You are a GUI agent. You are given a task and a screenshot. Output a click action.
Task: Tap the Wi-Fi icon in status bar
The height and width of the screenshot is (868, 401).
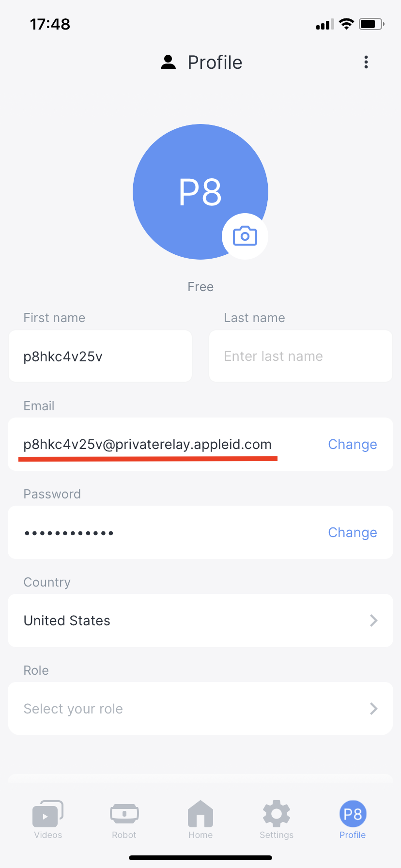[346, 24]
